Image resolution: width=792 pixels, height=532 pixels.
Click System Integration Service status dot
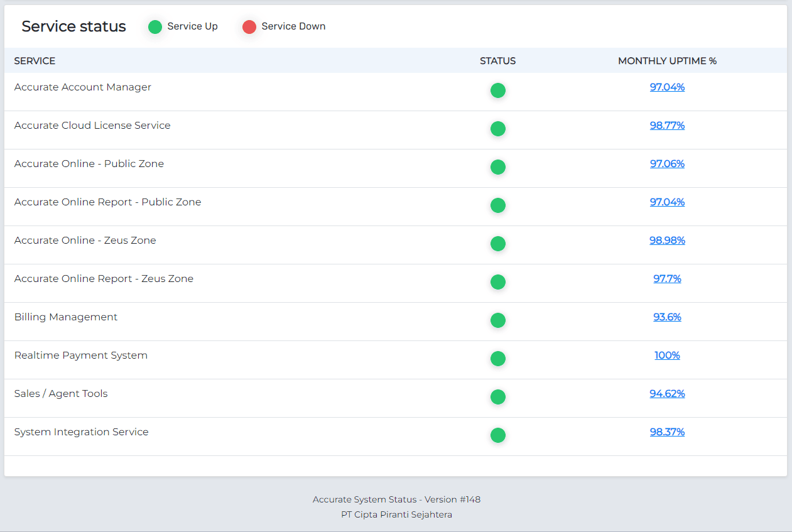(497, 435)
